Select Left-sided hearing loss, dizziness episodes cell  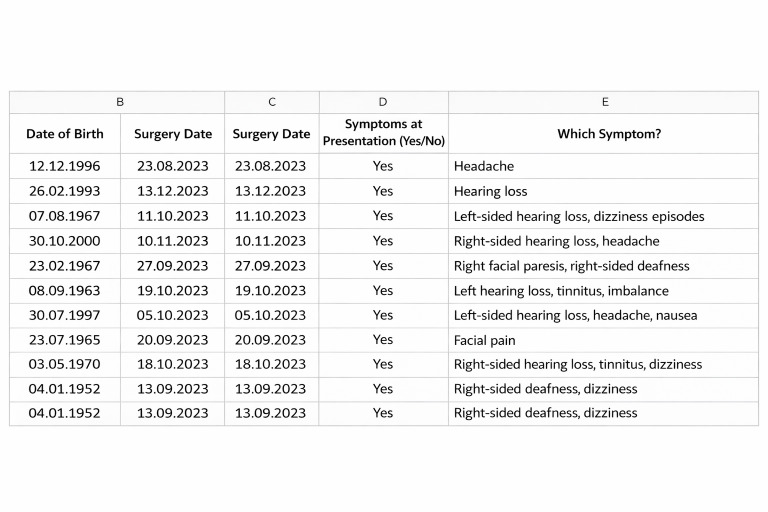[x=603, y=216]
